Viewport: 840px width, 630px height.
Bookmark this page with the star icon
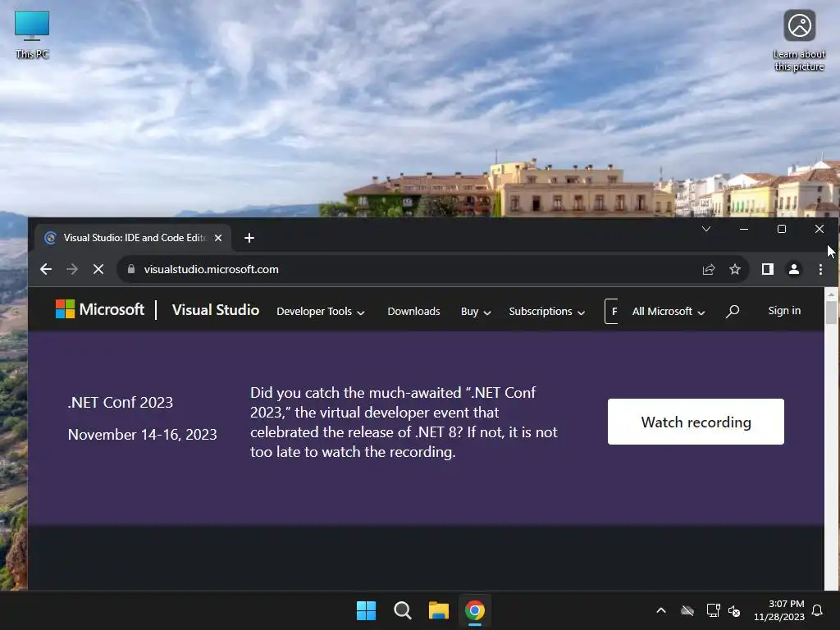(x=735, y=269)
